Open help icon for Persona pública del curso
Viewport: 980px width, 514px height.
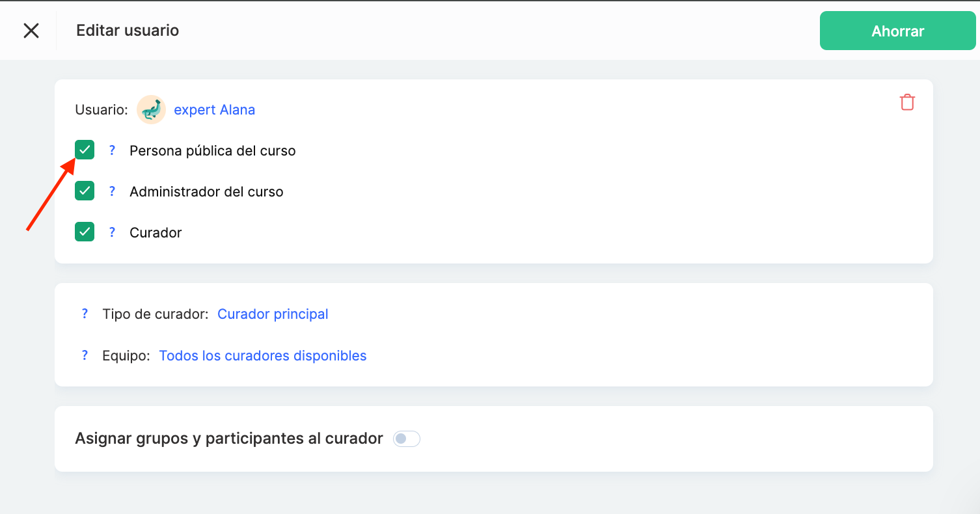[112, 150]
